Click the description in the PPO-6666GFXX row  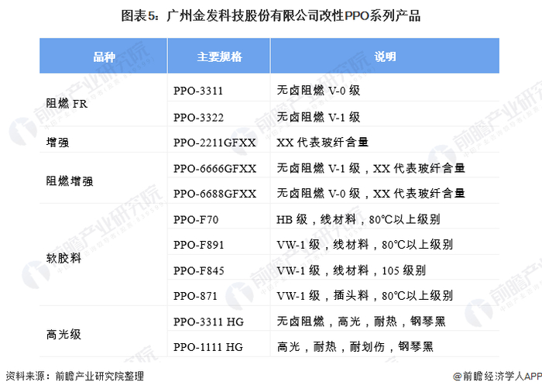[x=371, y=168]
